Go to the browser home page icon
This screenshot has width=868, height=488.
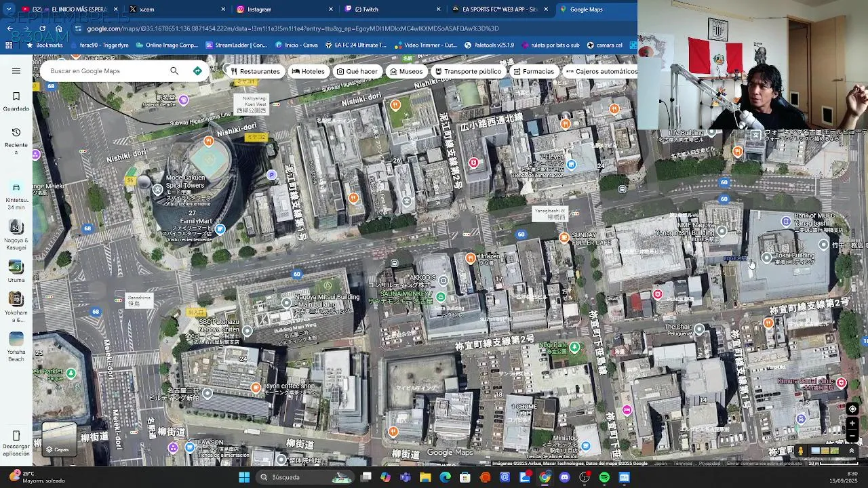point(59,28)
